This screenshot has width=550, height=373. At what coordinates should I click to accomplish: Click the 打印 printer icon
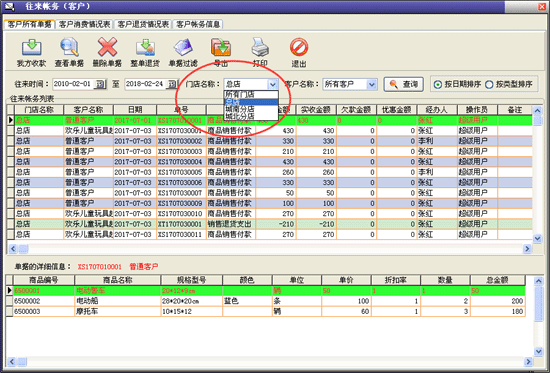tap(260, 47)
